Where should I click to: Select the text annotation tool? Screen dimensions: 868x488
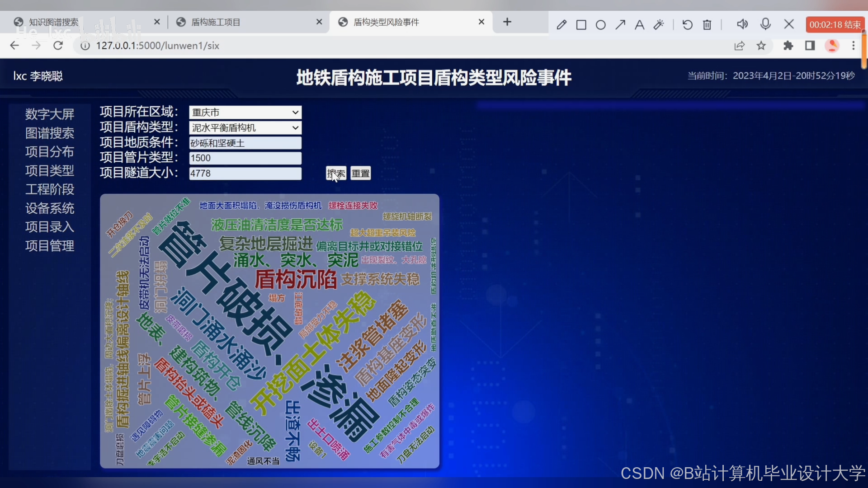[639, 25]
